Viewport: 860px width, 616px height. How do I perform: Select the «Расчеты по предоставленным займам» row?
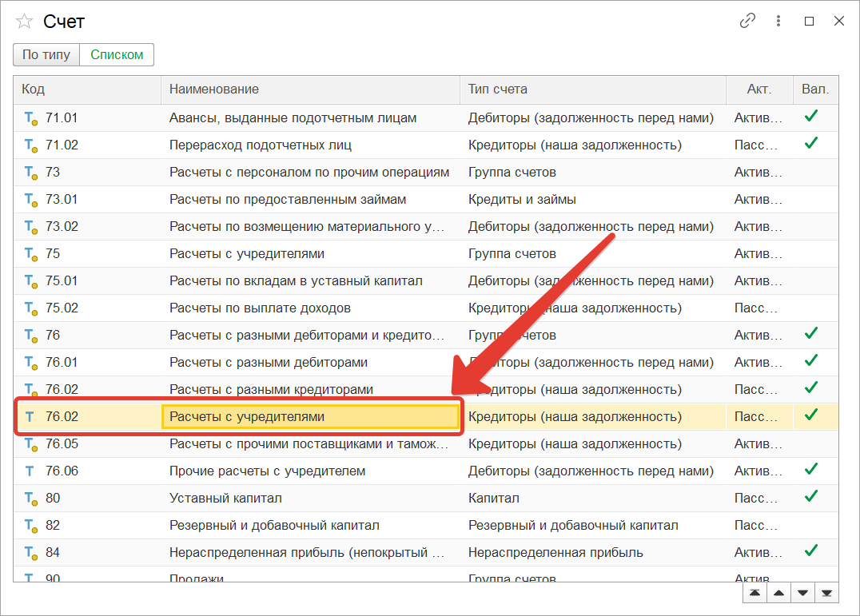[x=288, y=200]
